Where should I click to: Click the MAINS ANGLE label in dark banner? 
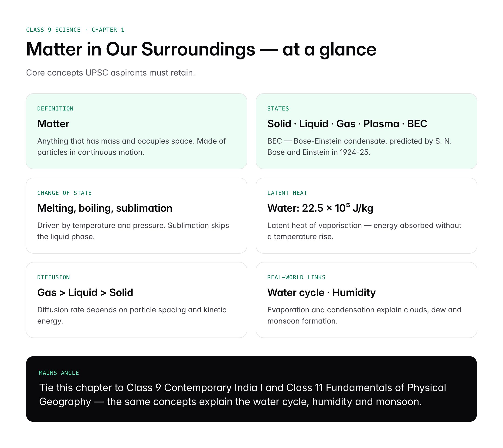point(59,373)
